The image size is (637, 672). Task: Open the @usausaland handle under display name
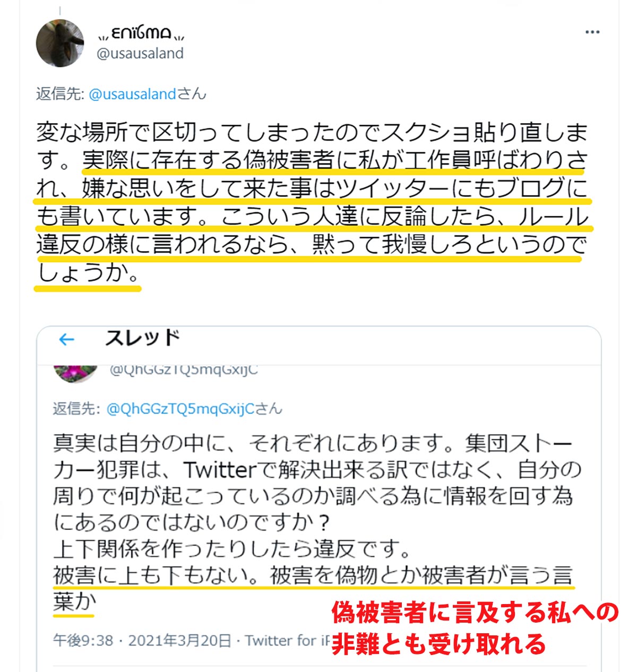tap(140, 54)
